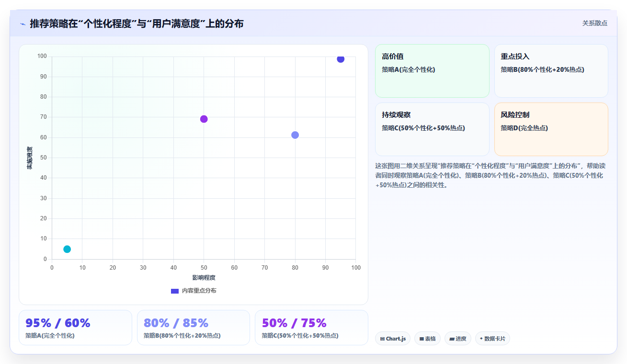Click the 关系散点 label in the header
Screen dimensions: 627x364
[595, 23]
